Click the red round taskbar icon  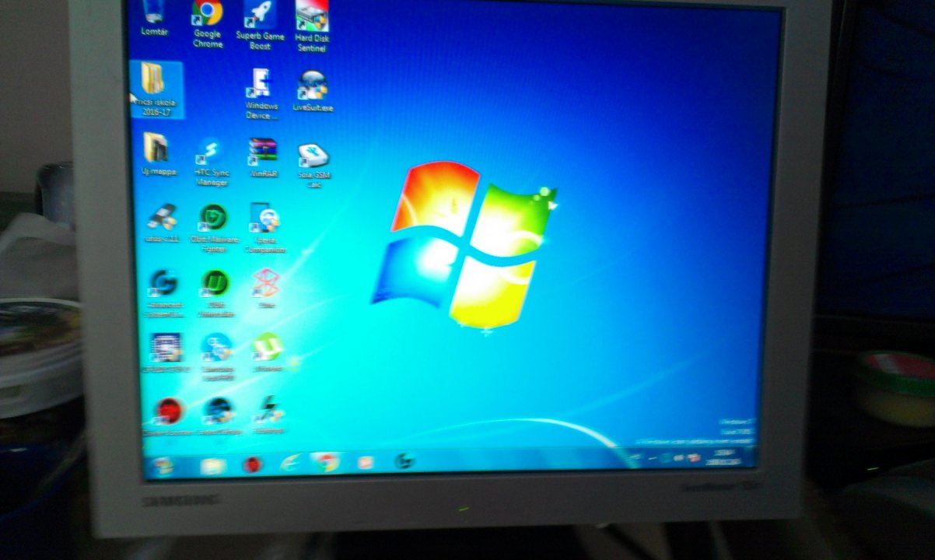pos(252,464)
